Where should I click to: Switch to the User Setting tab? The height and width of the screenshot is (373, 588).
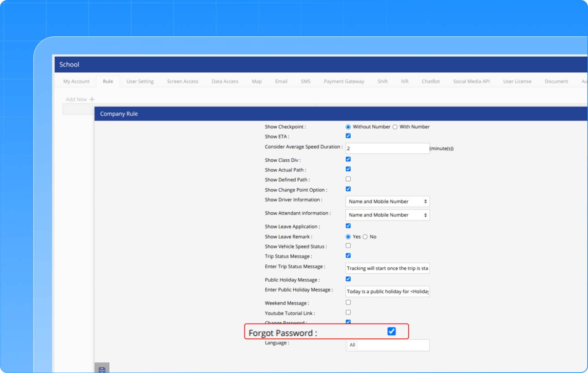[140, 81]
